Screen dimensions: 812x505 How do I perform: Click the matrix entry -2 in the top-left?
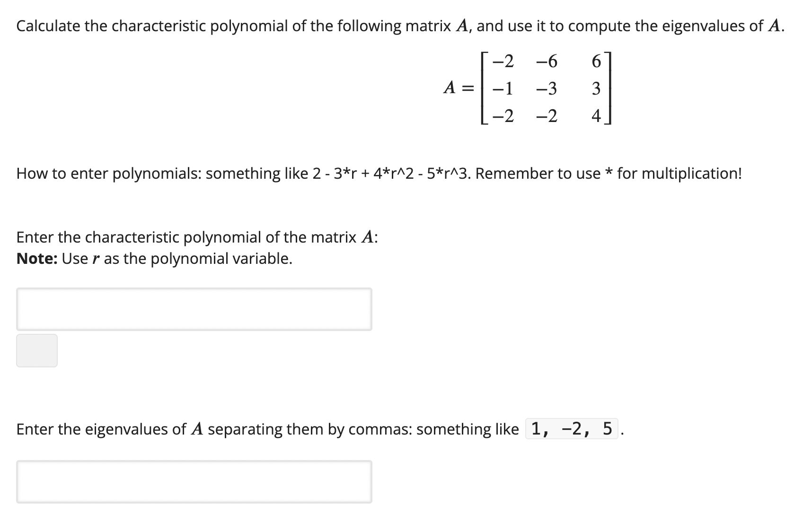(503, 61)
